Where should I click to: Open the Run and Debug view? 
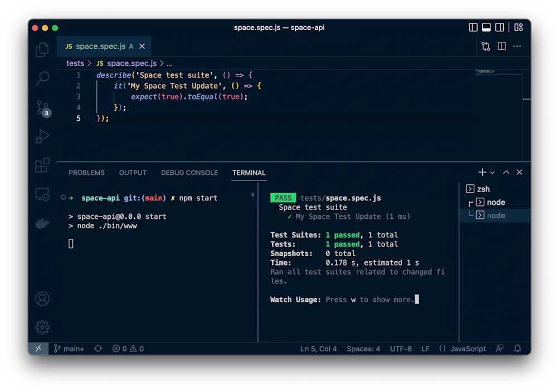[x=42, y=136]
